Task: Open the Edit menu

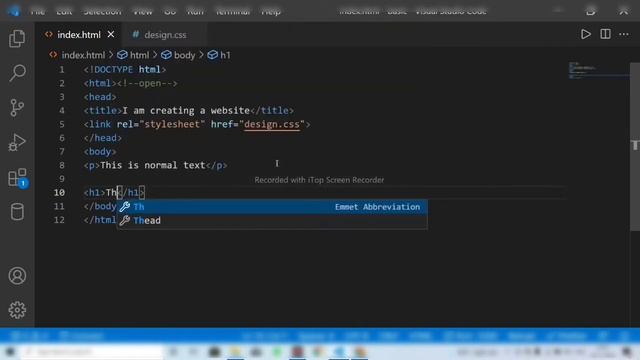Action: [x=64, y=11]
